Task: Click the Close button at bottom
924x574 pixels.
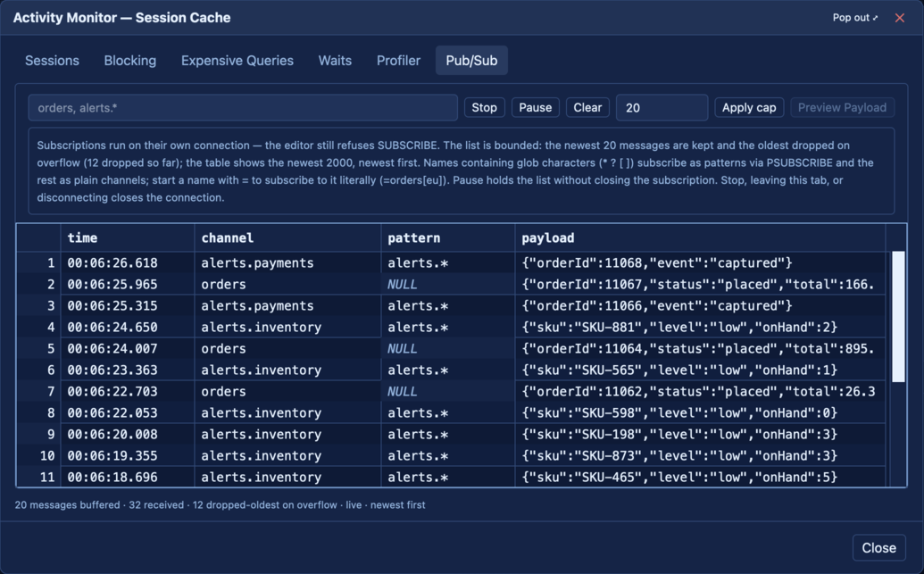Action: 878,548
